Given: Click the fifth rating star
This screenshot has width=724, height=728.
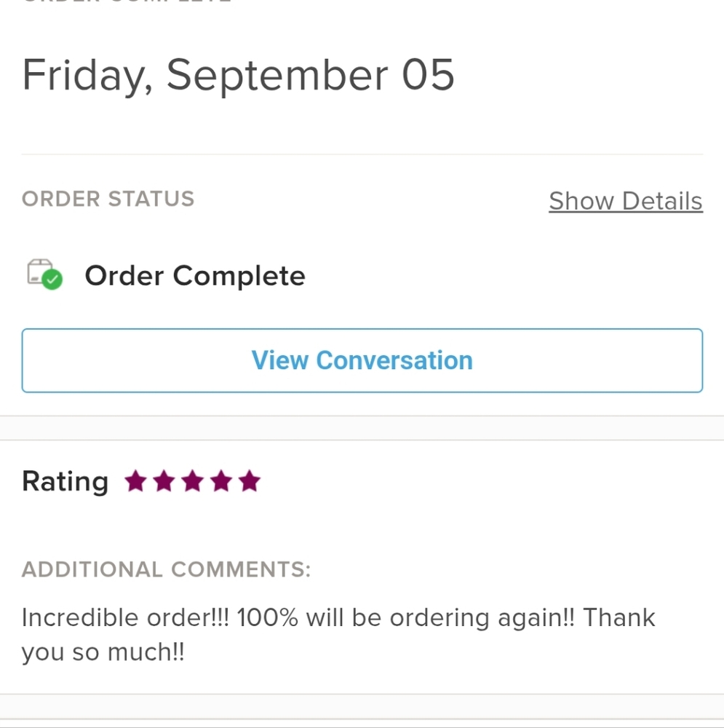Looking at the screenshot, I should point(250,481).
